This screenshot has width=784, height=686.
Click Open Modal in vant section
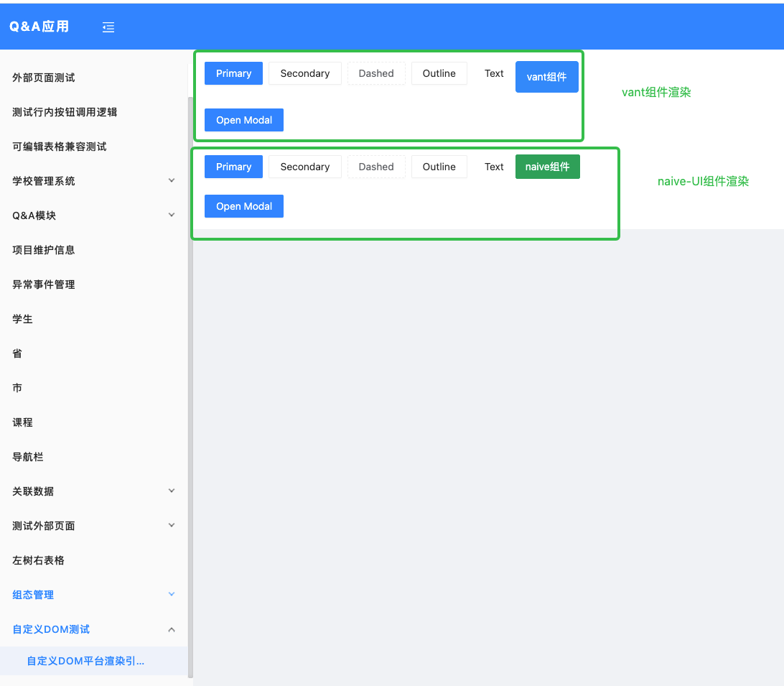pyautogui.click(x=244, y=120)
